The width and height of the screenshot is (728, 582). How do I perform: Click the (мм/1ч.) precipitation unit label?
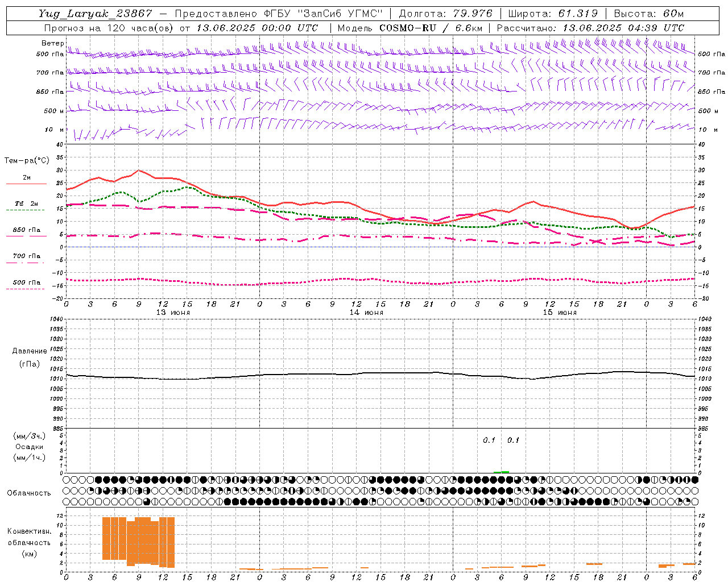[x=30, y=458]
